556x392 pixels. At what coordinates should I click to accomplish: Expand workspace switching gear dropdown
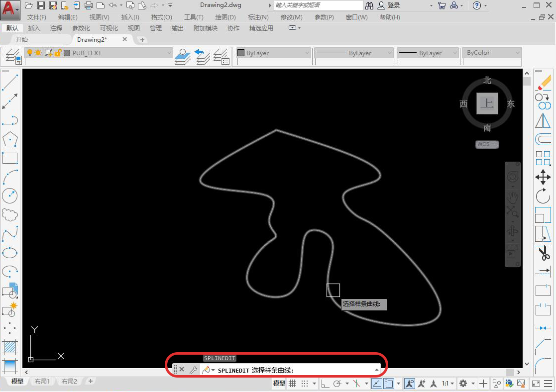pos(473,384)
